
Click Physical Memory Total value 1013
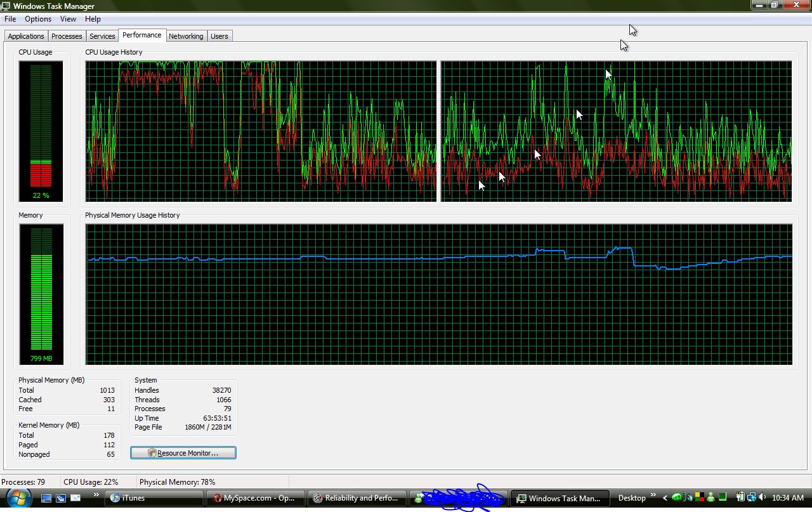point(107,390)
